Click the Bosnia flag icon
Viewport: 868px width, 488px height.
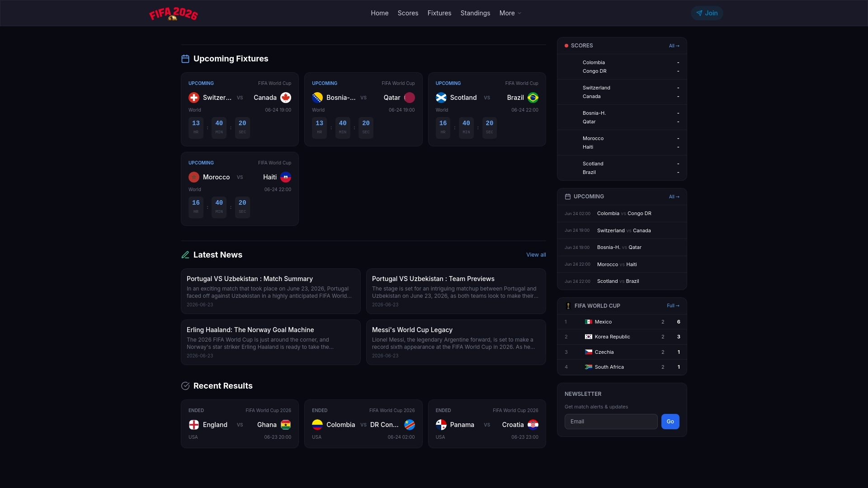coord(317,98)
